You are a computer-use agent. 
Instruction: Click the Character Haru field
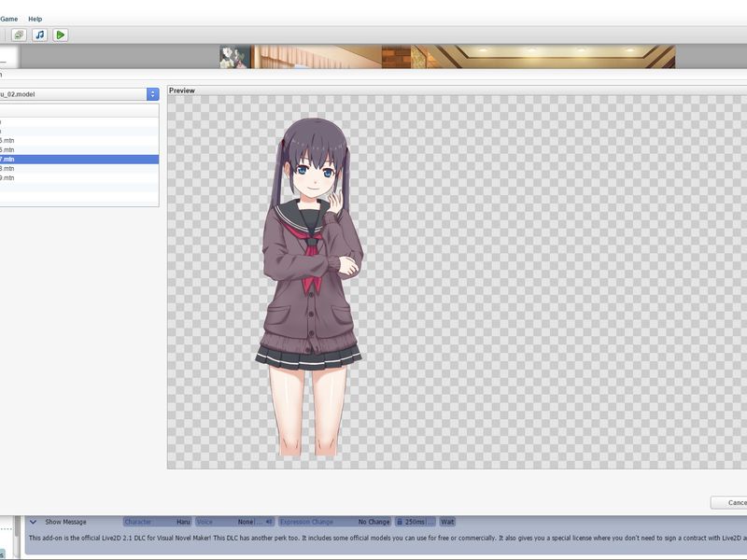click(157, 522)
